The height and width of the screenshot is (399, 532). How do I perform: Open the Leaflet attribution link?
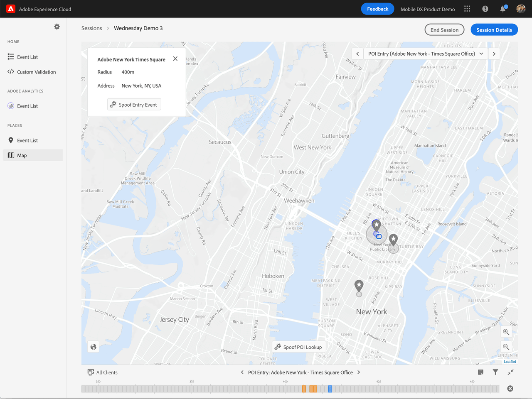(x=510, y=362)
